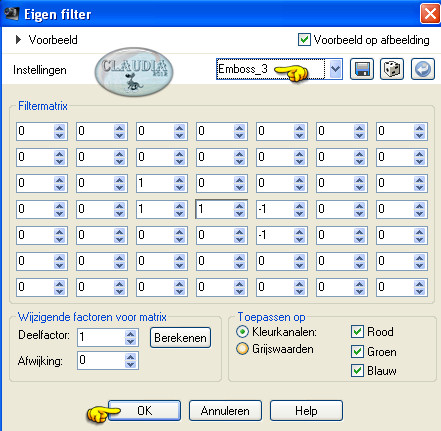
Task: Uncheck the Blauw channel checkbox
Action: [x=357, y=371]
